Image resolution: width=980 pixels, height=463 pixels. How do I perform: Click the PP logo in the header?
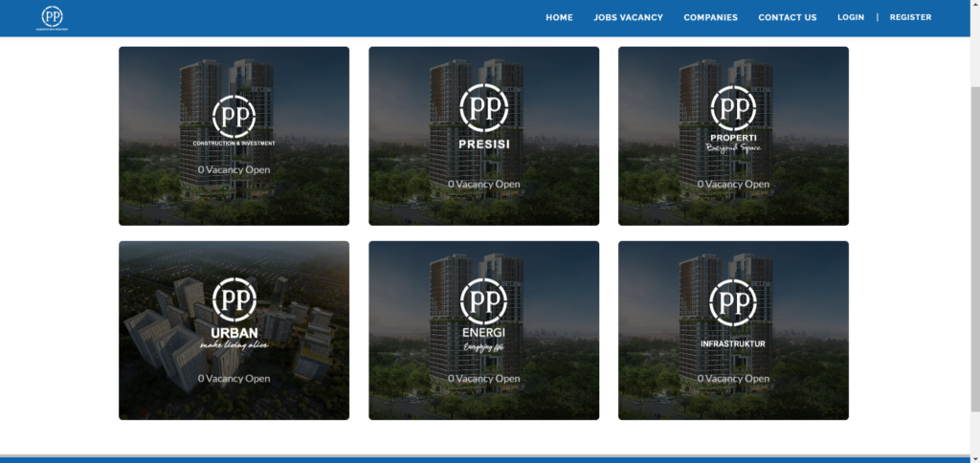click(x=52, y=17)
